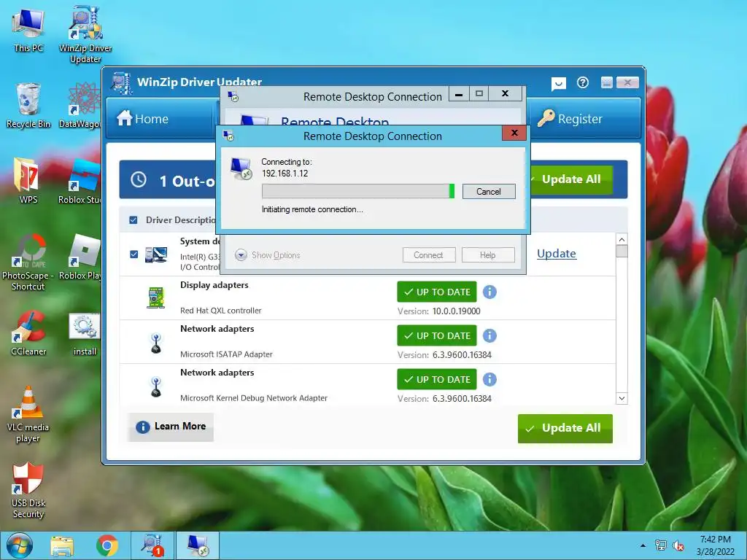Image resolution: width=747 pixels, height=560 pixels.
Task: Open WinZip Driver Updater desktop shortcut
Action: (85, 34)
